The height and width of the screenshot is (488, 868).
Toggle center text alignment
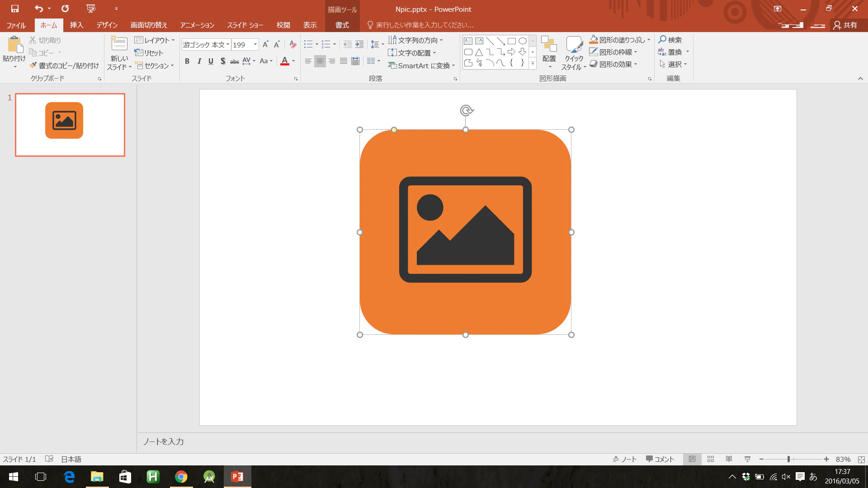pos(320,61)
